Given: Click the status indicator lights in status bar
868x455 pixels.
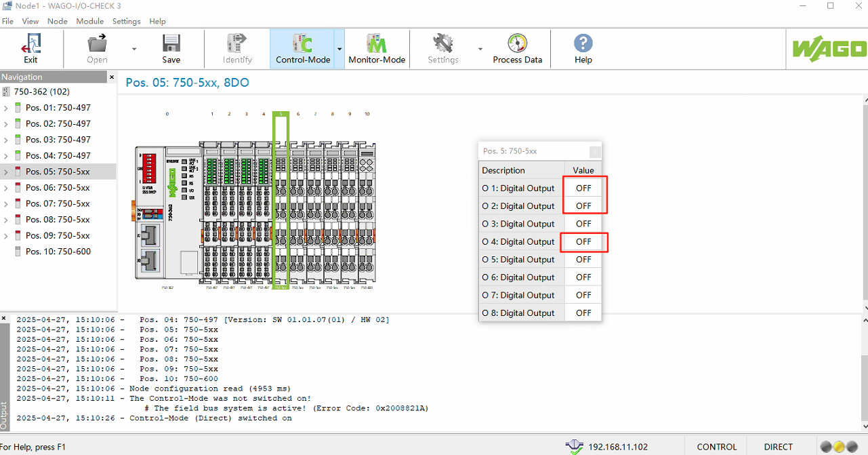Looking at the screenshot, I should (x=839, y=447).
